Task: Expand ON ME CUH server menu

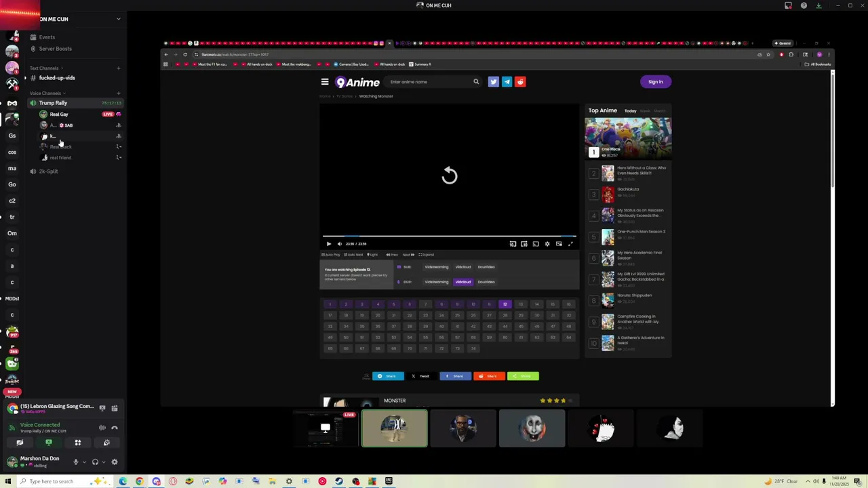Action: (118, 19)
